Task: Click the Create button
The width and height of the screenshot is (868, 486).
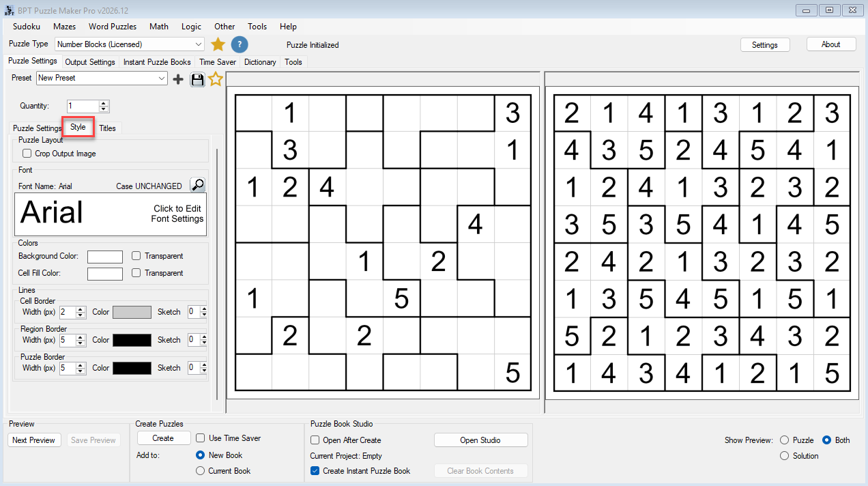Action: 163,438
